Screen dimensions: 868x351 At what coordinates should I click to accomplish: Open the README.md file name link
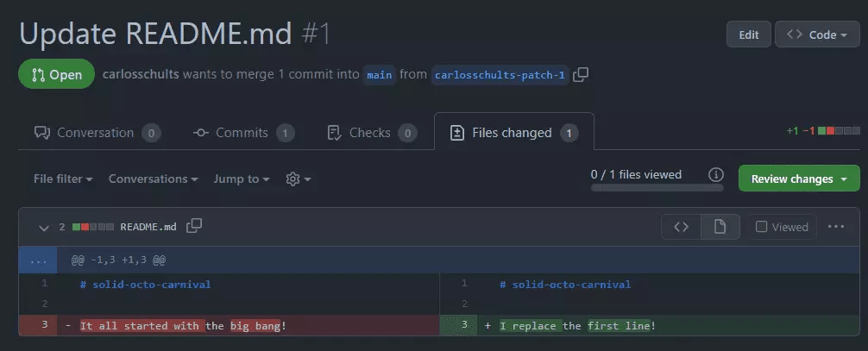148,227
